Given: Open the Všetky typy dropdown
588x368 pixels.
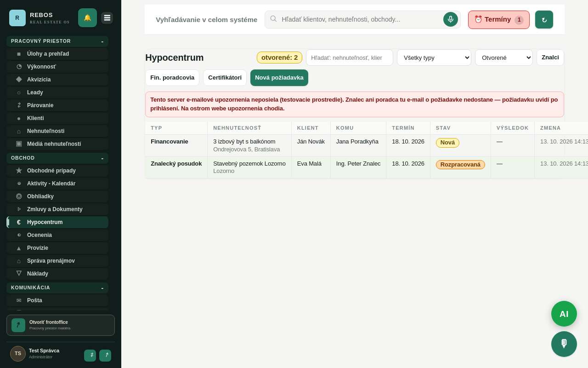Looking at the screenshot, I should (x=434, y=57).
